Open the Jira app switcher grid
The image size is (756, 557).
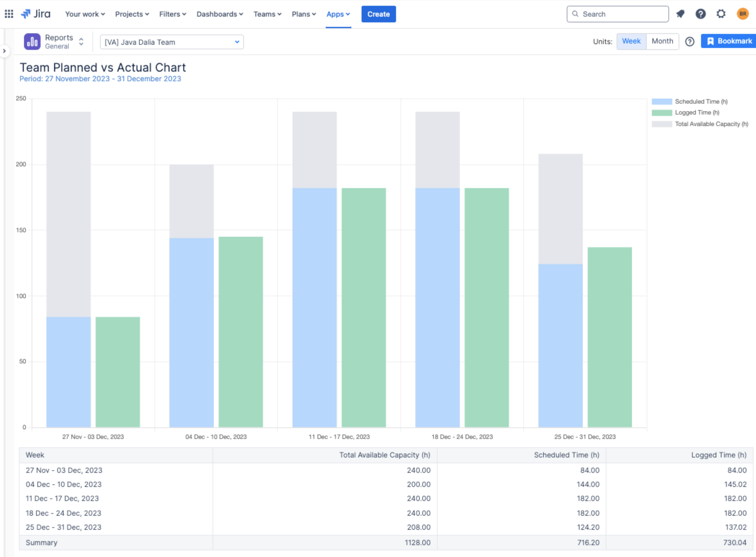(9, 14)
